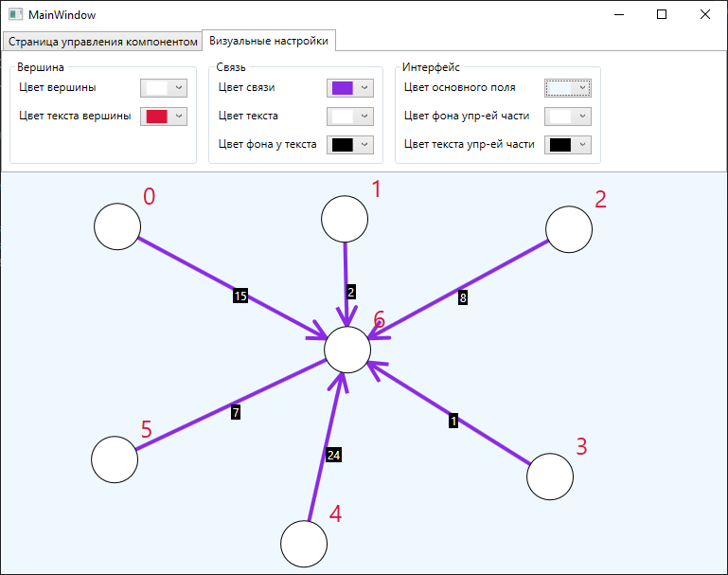Expand the Цвет фона у текста dropdown
The width and height of the screenshot is (728, 575).
pyautogui.click(x=350, y=144)
